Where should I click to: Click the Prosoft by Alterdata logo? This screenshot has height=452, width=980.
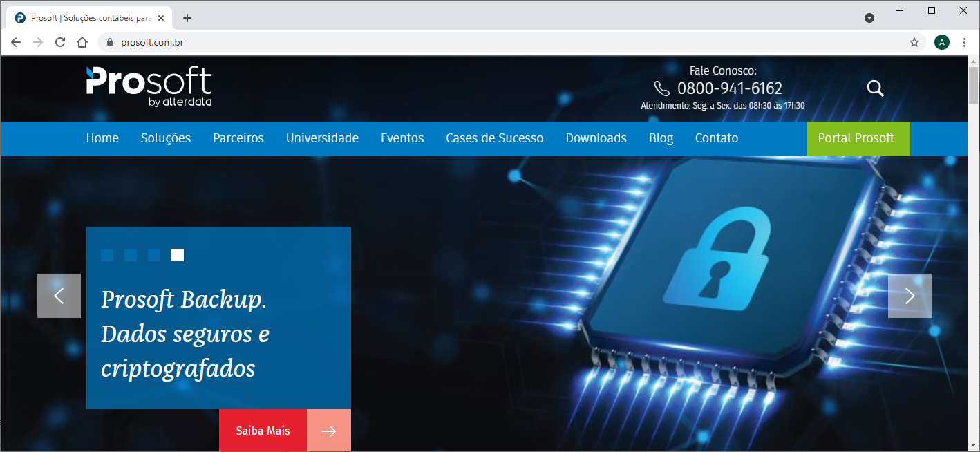tap(149, 87)
